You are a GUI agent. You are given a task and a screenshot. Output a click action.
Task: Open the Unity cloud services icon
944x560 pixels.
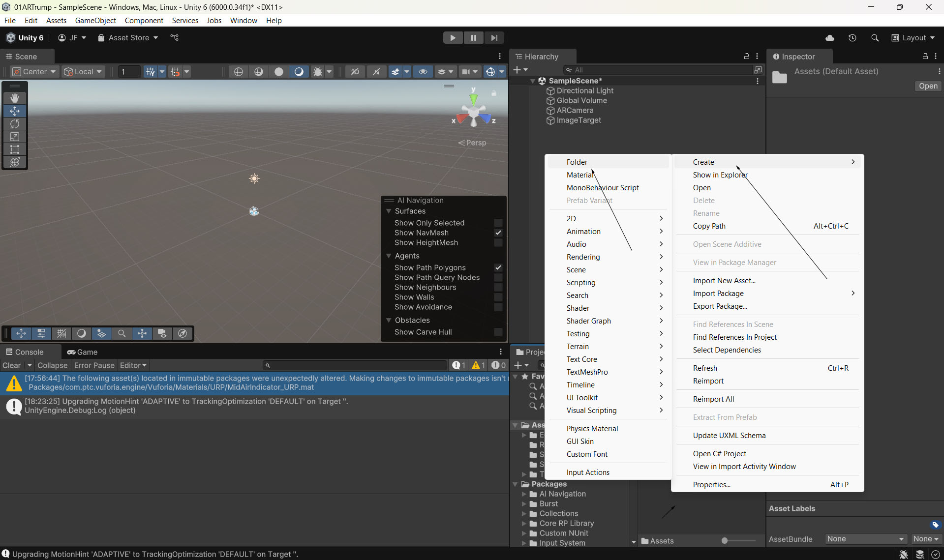[x=830, y=38]
